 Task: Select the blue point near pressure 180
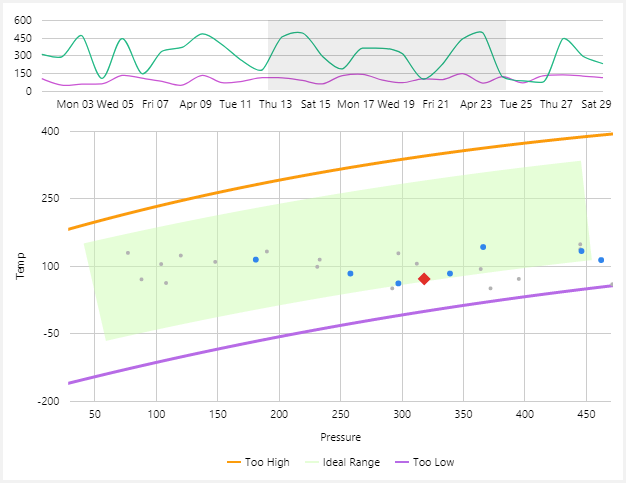click(256, 260)
